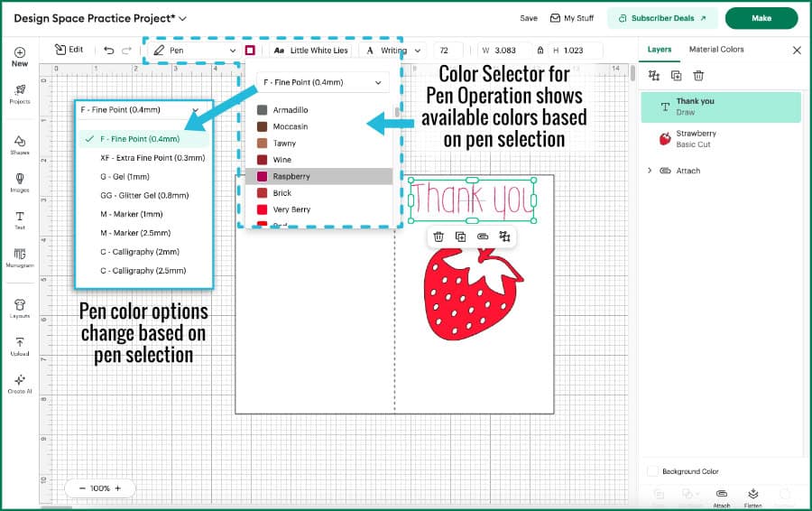The width and height of the screenshot is (812, 511).
Task: Select C - Calligraphy (2.5mm) option
Action: (x=144, y=271)
